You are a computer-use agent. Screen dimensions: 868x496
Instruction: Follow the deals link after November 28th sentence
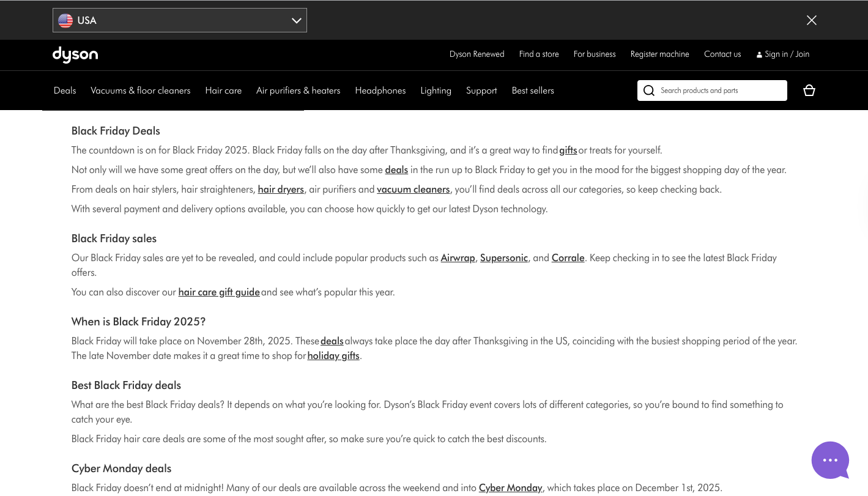(332, 341)
